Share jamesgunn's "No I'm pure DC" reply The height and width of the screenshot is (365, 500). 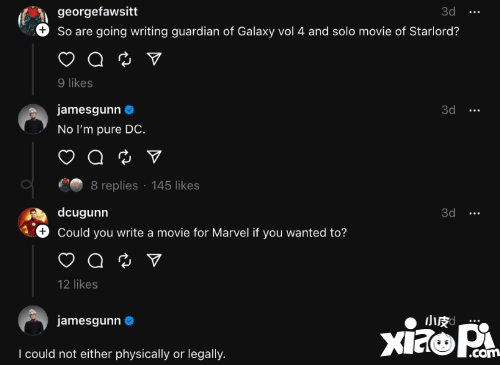(154, 157)
